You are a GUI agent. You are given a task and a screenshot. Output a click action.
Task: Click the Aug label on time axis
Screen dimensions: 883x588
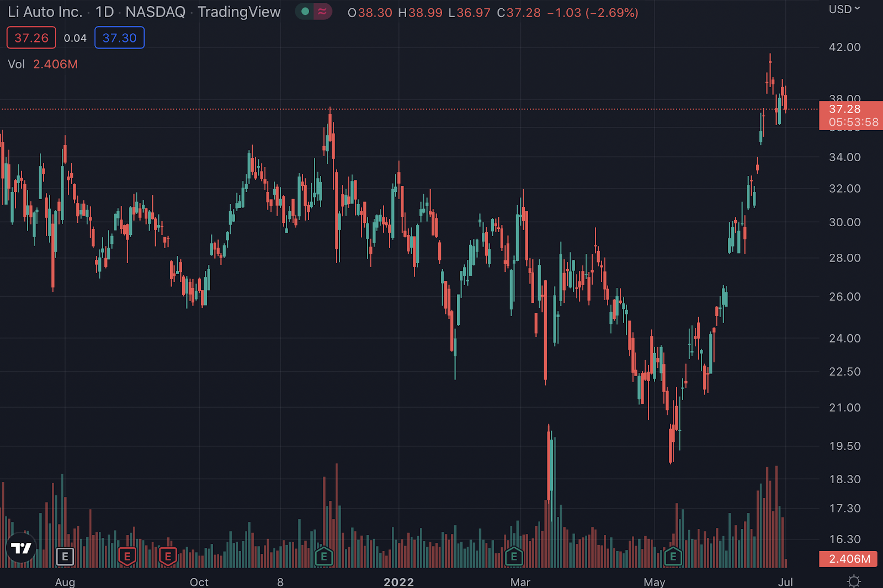(x=65, y=582)
